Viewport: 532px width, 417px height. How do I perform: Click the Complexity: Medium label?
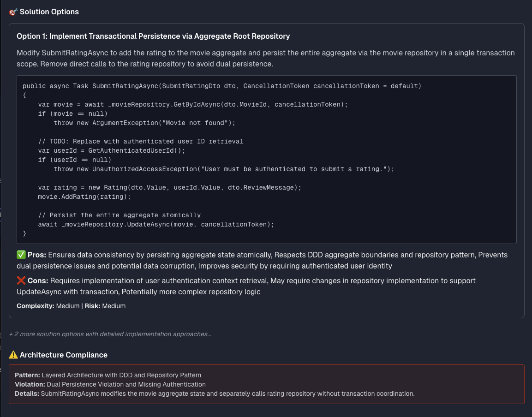48,306
